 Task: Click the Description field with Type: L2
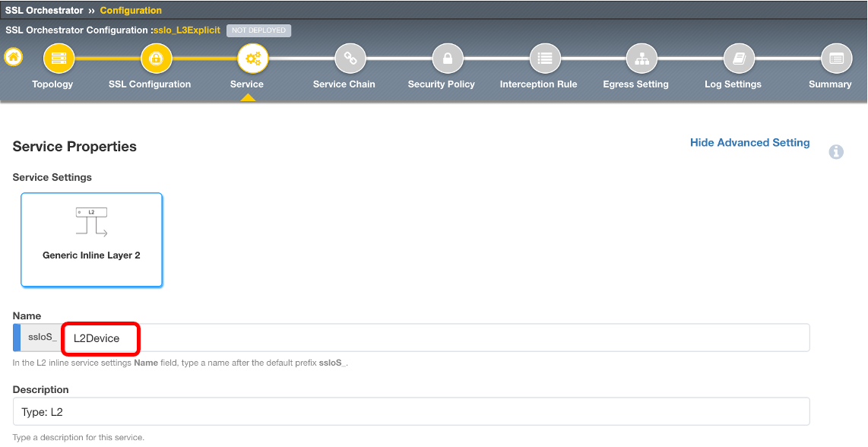click(411, 411)
